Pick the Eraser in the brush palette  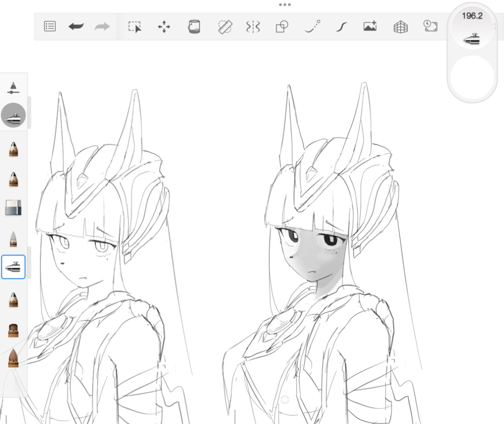click(13, 207)
